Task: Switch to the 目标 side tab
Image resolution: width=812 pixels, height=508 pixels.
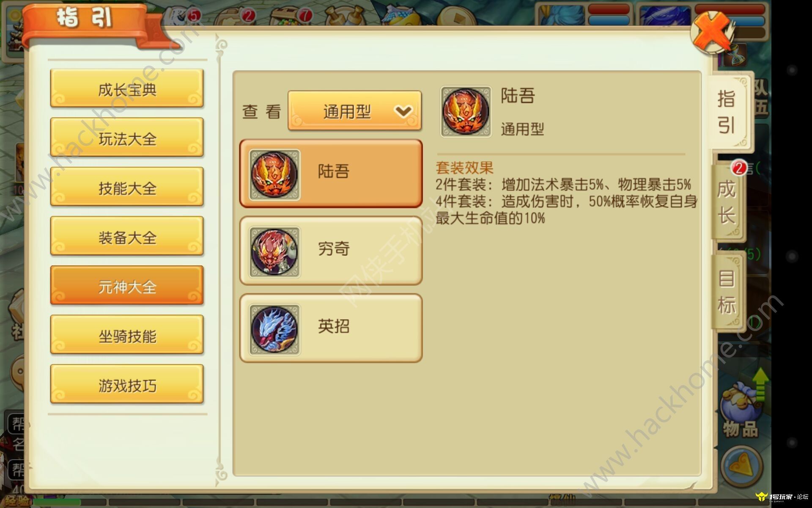Action: pyautogui.click(x=727, y=292)
